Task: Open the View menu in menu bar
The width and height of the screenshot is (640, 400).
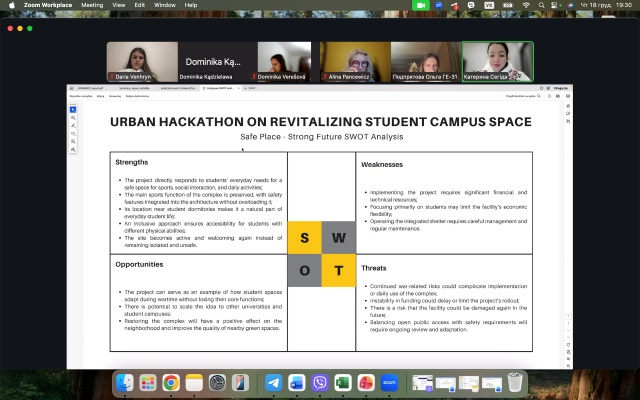Action: click(119, 5)
